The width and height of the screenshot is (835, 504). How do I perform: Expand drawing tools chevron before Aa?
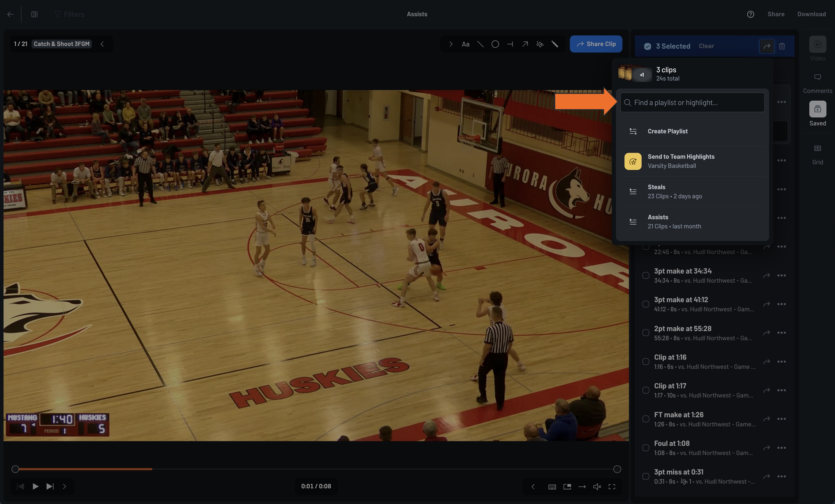(x=451, y=44)
